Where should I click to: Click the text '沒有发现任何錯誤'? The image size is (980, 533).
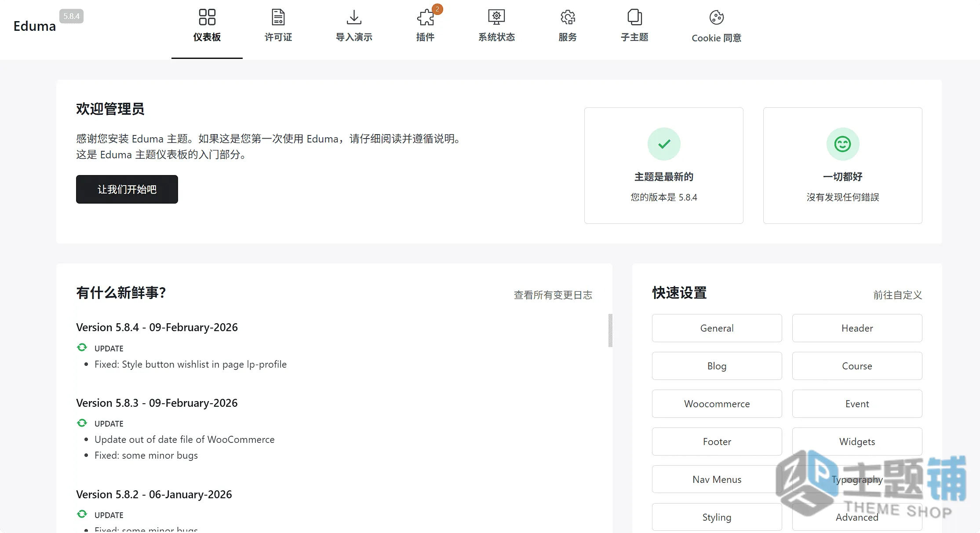tap(843, 197)
